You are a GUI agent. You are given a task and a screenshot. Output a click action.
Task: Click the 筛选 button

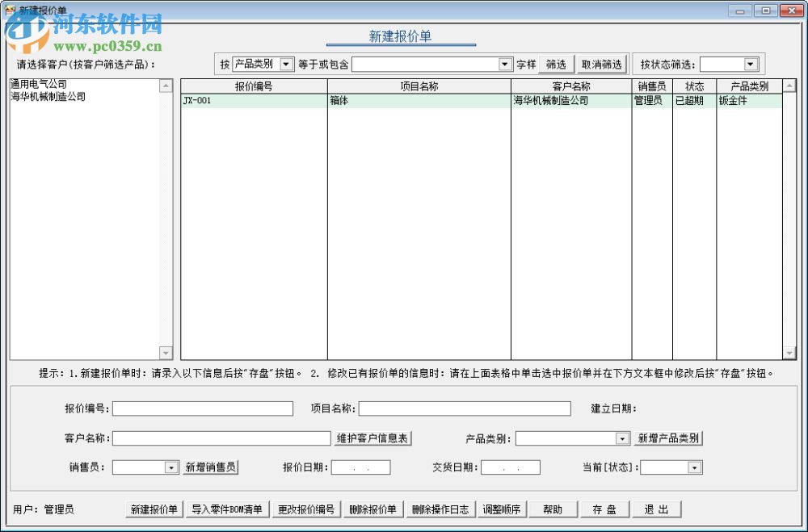coord(556,65)
